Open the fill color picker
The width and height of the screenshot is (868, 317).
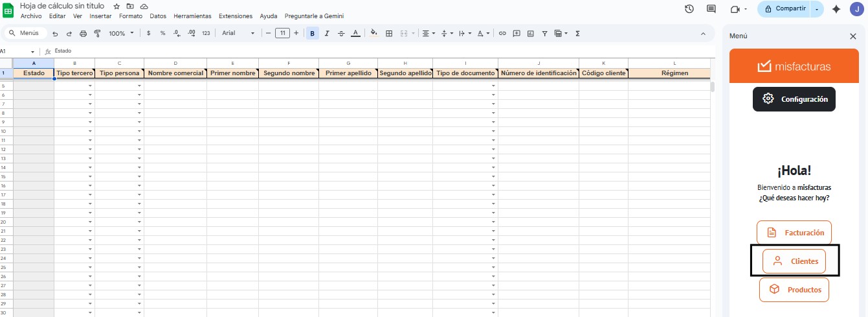tap(373, 33)
